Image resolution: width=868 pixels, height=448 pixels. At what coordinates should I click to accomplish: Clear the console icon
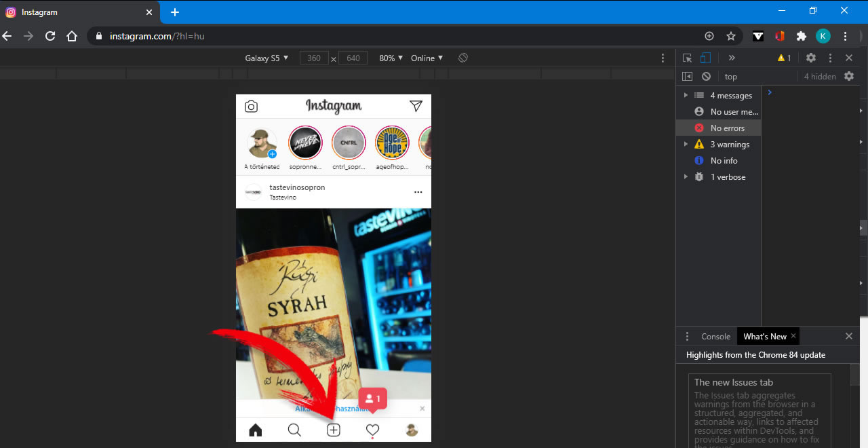coord(706,77)
